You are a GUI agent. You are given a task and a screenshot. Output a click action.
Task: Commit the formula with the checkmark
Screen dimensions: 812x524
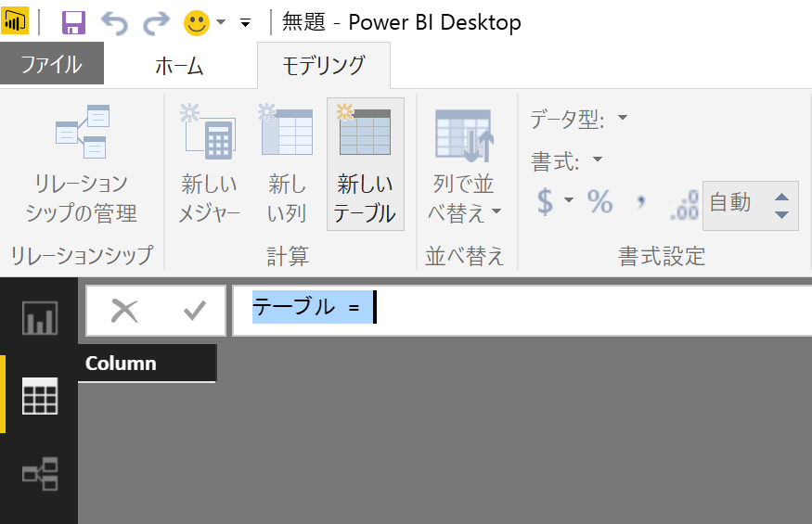point(195,311)
